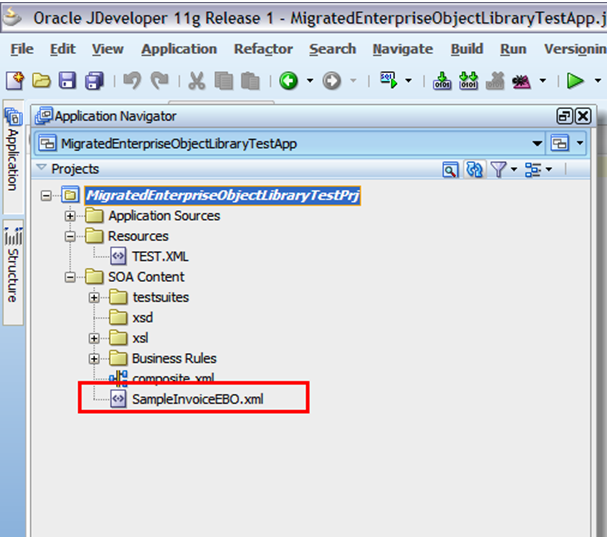Click the Find in navigator search icon
The image size is (608, 537).
[450, 169]
